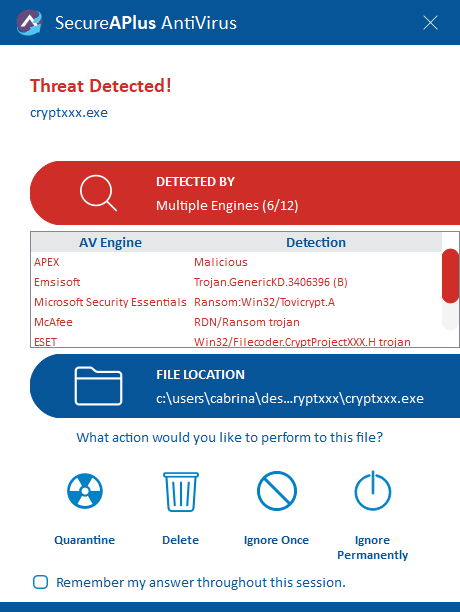The height and width of the screenshot is (612, 460).
Task: Close the SecureAPlus AntiVirus dialog
Action: [430, 23]
